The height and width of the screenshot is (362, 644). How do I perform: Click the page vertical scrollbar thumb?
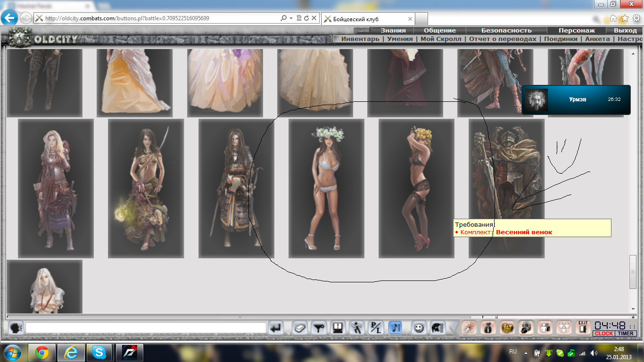pyautogui.click(x=633, y=272)
